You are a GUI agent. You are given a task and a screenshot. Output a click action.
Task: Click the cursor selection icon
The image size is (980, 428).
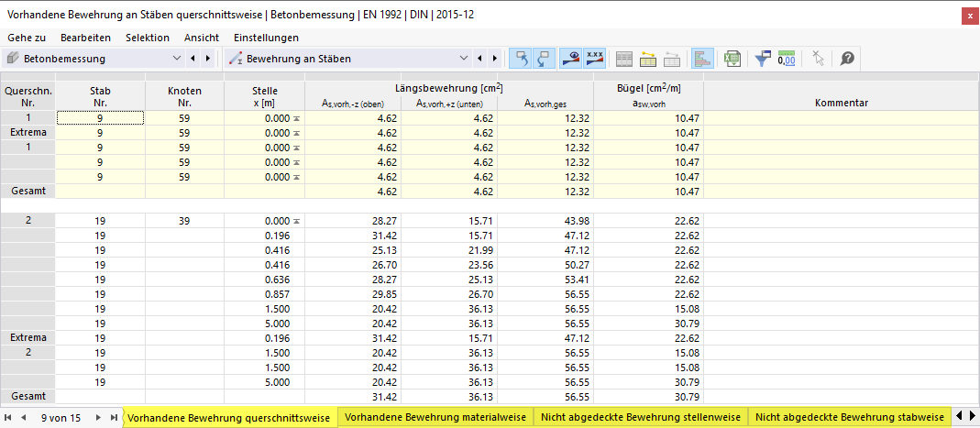coord(818,59)
